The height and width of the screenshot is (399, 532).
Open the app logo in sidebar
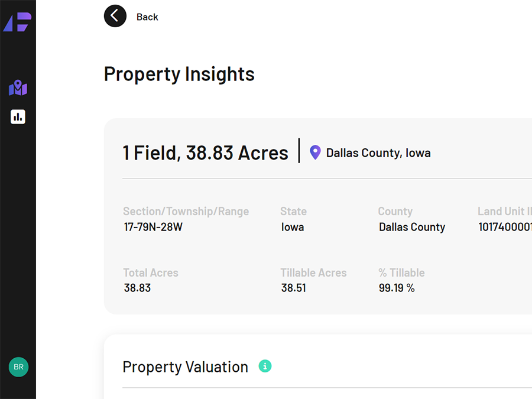click(x=17, y=22)
